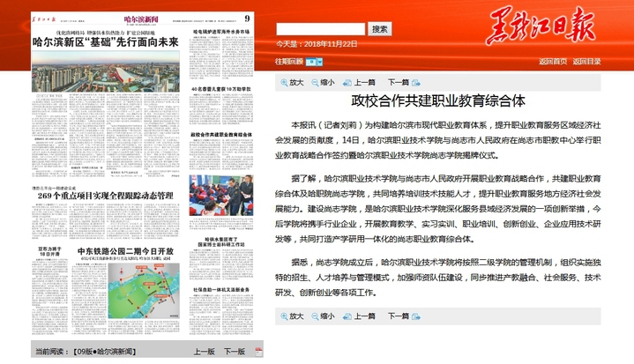Click the 搜索 search button
The image size is (634, 364).
point(379,29)
